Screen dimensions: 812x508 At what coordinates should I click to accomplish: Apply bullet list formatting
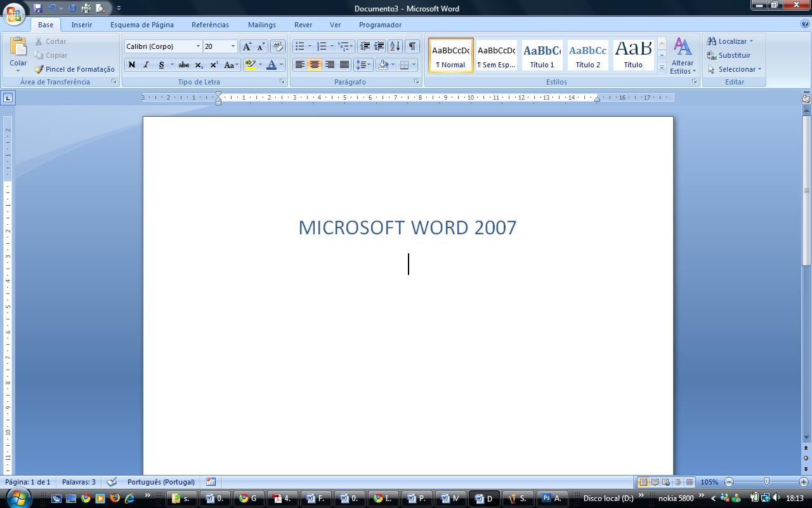click(300, 46)
